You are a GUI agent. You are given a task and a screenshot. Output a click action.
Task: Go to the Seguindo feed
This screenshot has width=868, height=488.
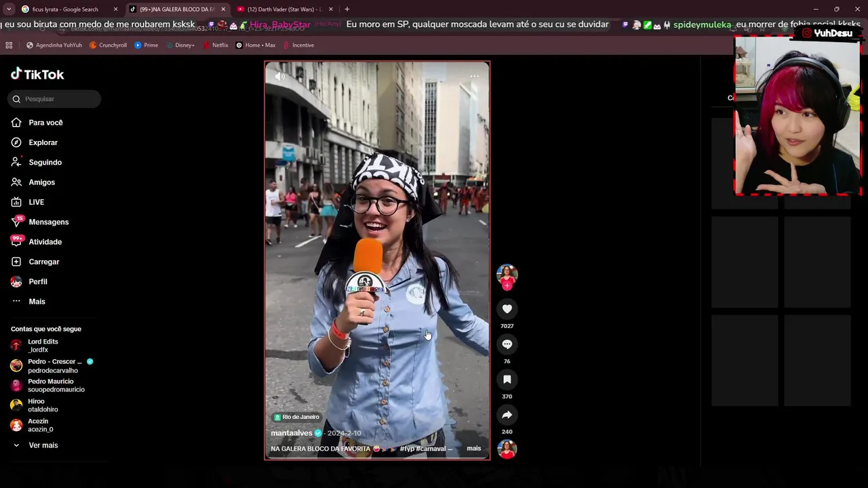pyautogui.click(x=37, y=163)
